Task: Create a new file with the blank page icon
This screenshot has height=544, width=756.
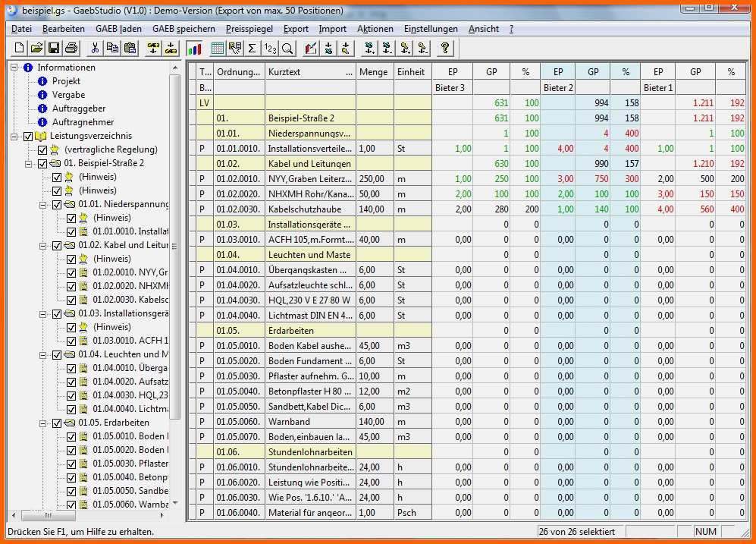Action: [19, 49]
